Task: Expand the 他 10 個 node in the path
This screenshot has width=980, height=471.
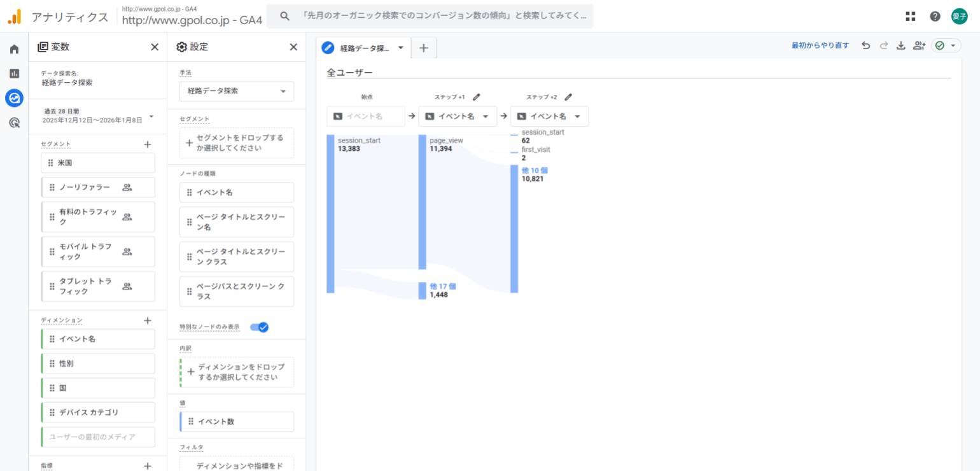Action: (x=535, y=170)
